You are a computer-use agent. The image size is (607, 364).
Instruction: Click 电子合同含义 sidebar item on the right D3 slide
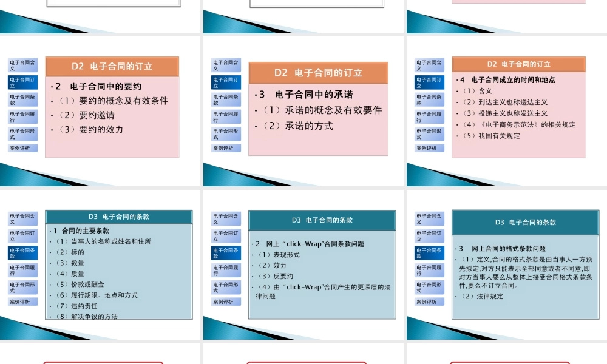pyautogui.click(x=429, y=218)
